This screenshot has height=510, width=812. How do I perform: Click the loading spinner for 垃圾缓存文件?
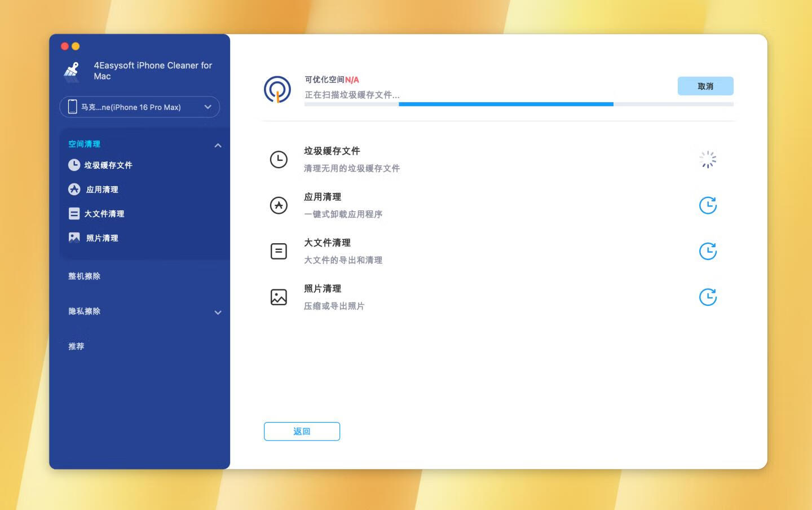708,160
